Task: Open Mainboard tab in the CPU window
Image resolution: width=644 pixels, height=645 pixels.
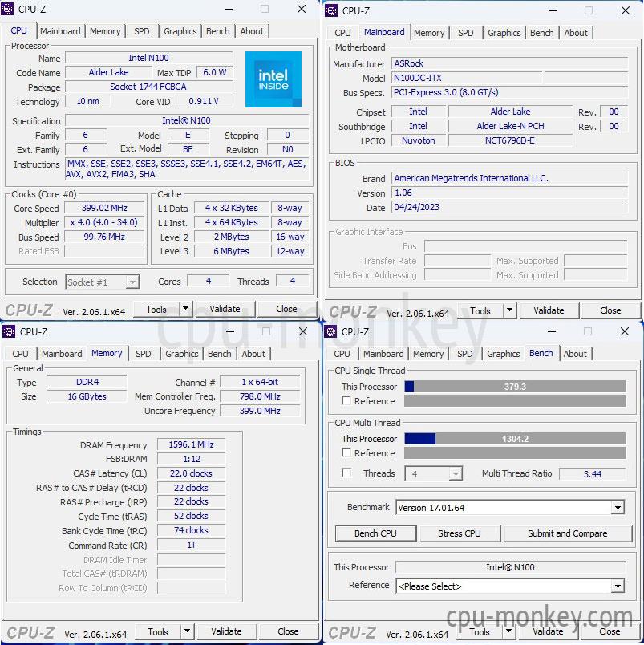Action: [x=60, y=31]
